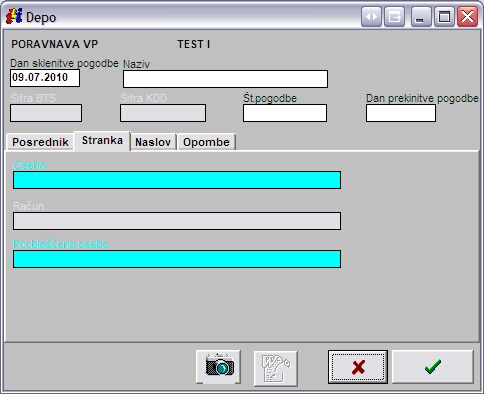Click the cyan Pooblaščena oseba field
484x394 pixels.
point(177,259)
